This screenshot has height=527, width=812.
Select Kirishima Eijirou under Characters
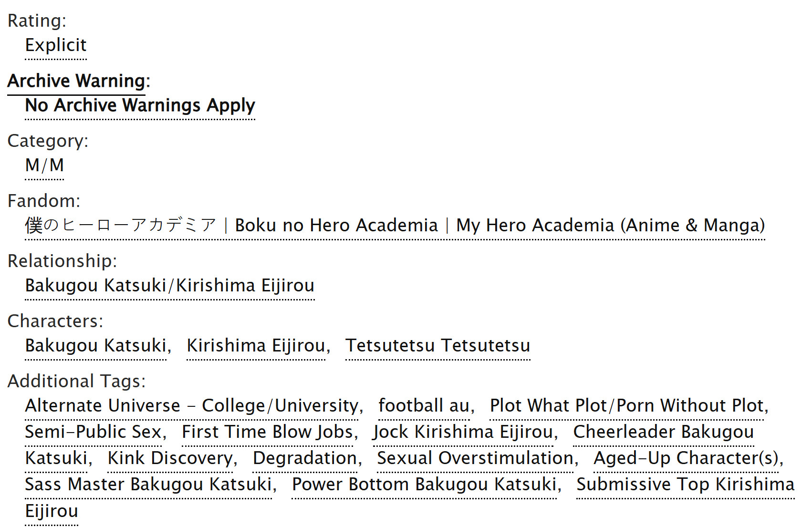click(x=256, y=346)
